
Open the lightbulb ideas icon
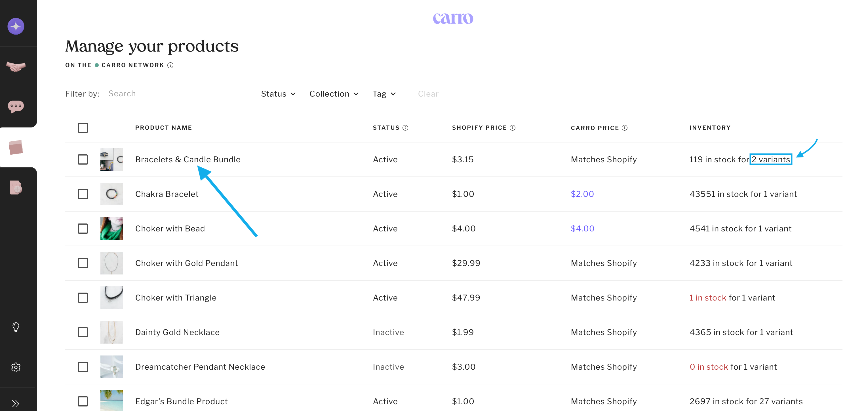click(x=16, y=327)
